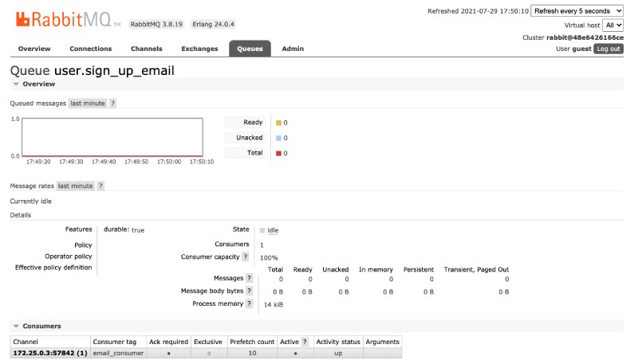638x364 pixels.
Task: Open the Admin tab
Action: 293,49
